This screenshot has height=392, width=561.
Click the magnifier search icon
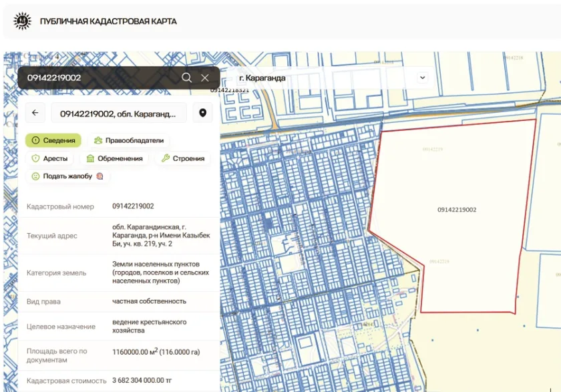point(186,77)
